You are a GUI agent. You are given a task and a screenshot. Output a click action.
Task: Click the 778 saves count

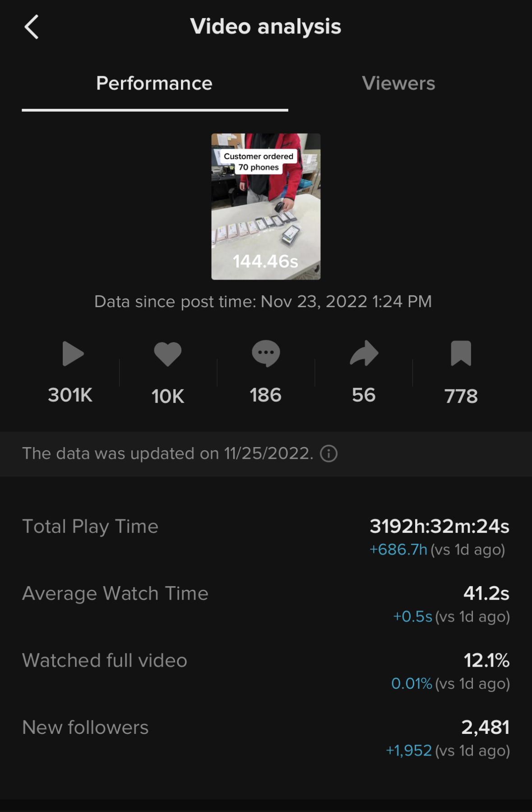tap(461, 397)
